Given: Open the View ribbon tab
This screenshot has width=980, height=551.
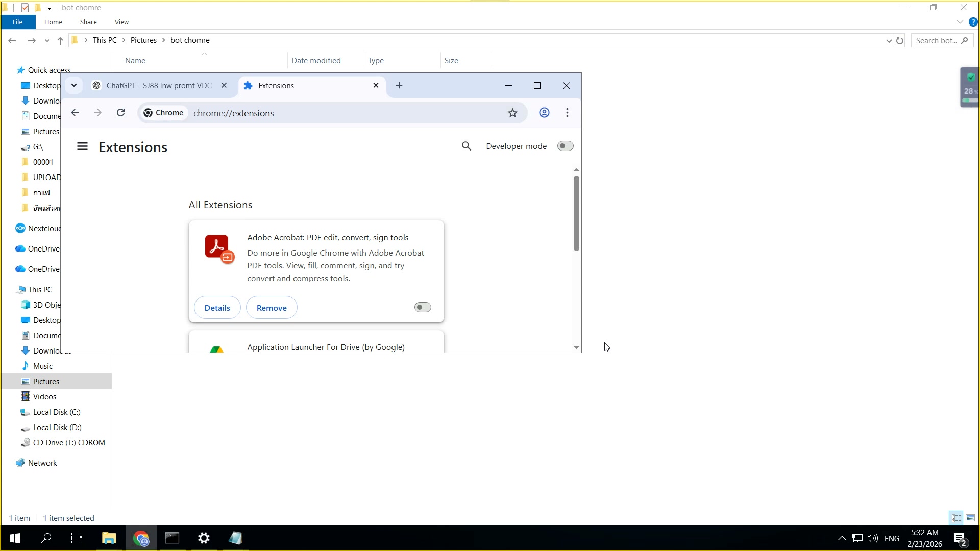Looking at the screenshot, I should point(121,22).
